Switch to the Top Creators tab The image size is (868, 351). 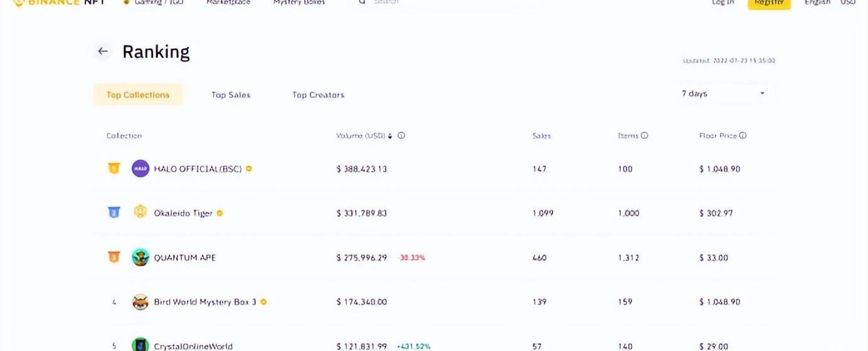pos(318,95)
